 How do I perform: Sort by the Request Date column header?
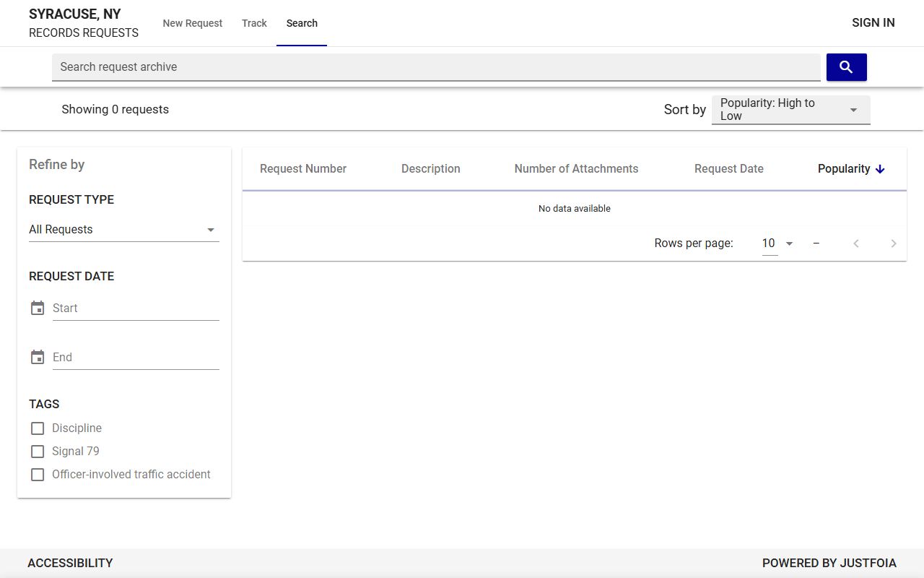[728, 169]
